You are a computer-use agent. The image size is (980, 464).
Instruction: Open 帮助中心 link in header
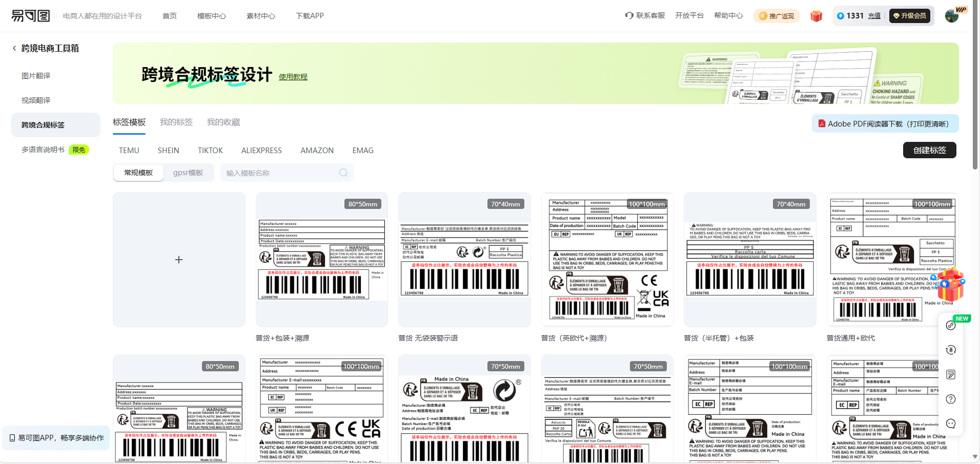point(728,15)
